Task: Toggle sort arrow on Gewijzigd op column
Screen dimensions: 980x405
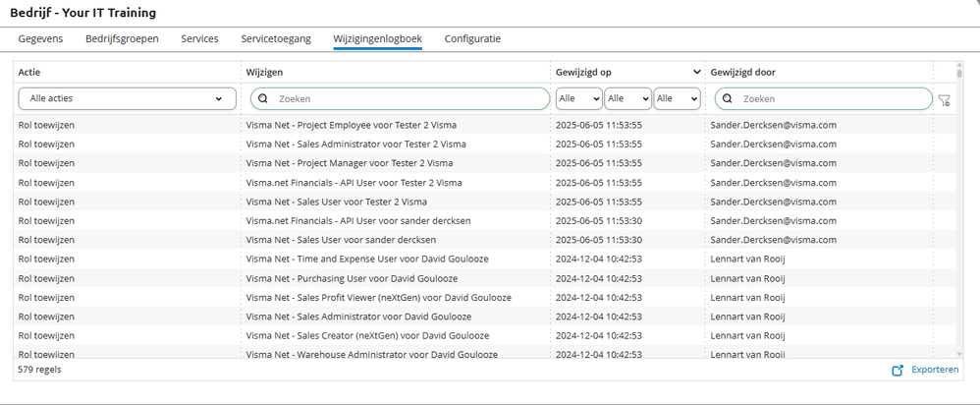Action: 697,73
